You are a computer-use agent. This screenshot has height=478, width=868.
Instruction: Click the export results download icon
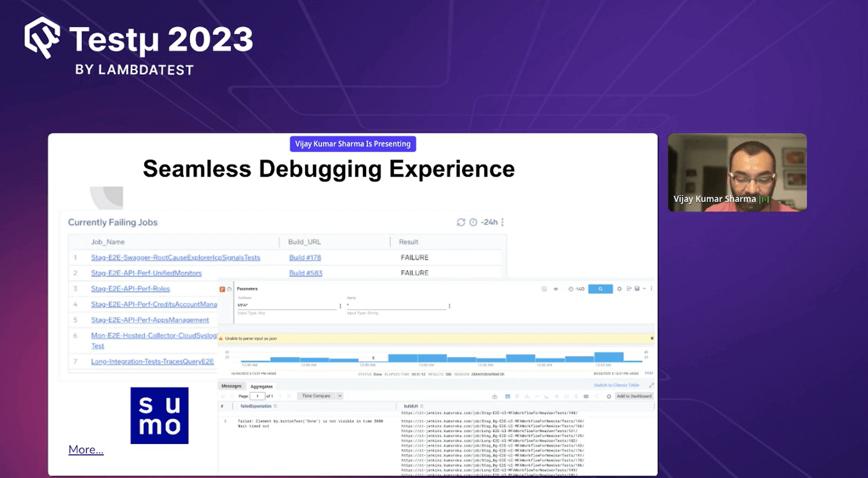point(494,397)
